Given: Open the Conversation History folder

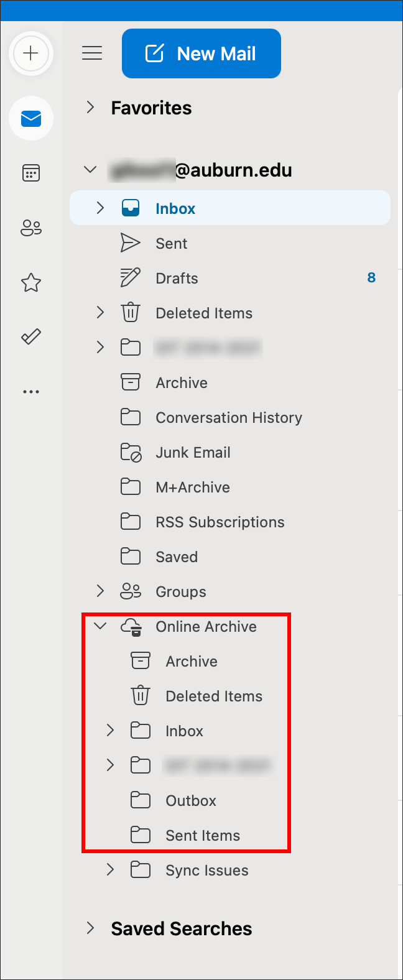Looking at the screenshot, I should coord(229,418).
